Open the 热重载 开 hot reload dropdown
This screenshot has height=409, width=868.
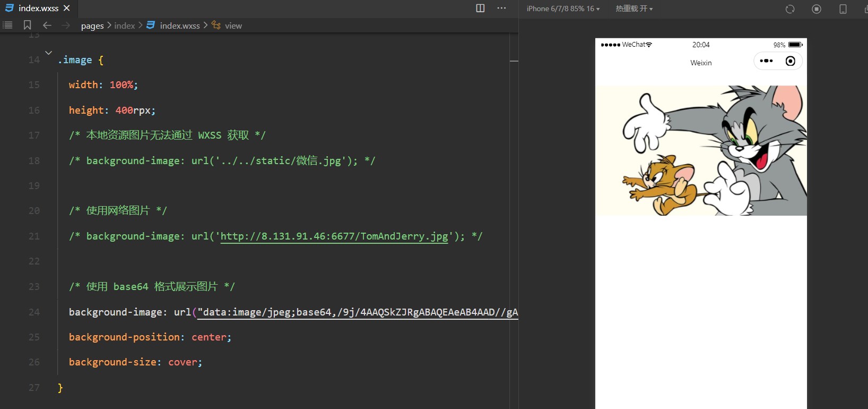pyautogui.click(x=634, y=8)
